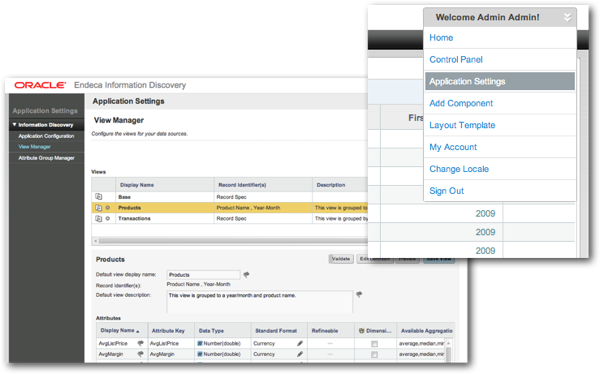Viewport: 600px width, 374px height.
Task: Click the Data Type column header
Action: pos(223,331)
